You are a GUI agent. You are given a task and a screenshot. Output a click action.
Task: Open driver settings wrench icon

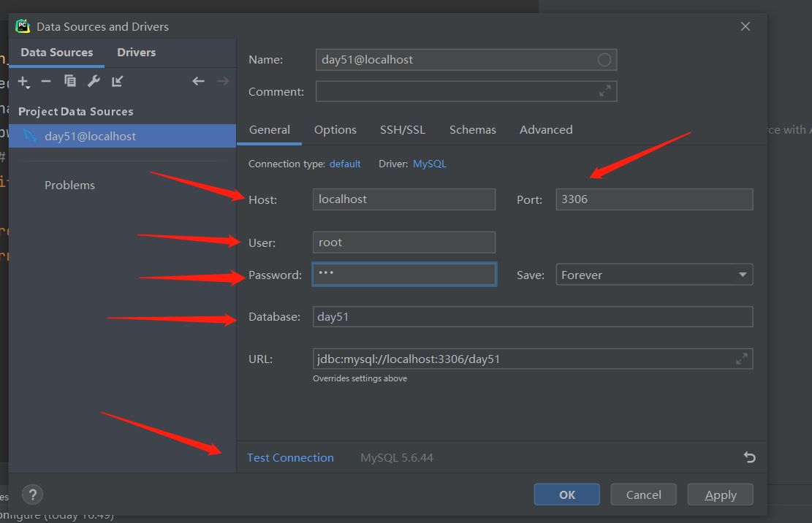point(94,81)
